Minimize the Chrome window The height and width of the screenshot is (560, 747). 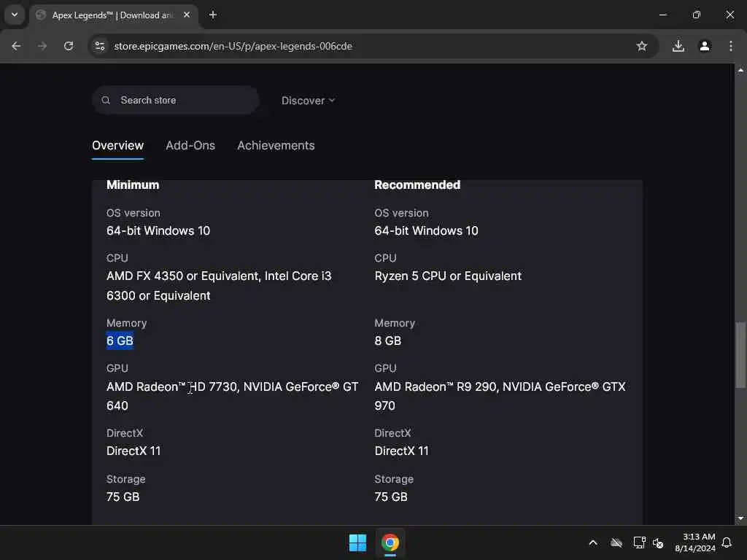click(663, 15)
